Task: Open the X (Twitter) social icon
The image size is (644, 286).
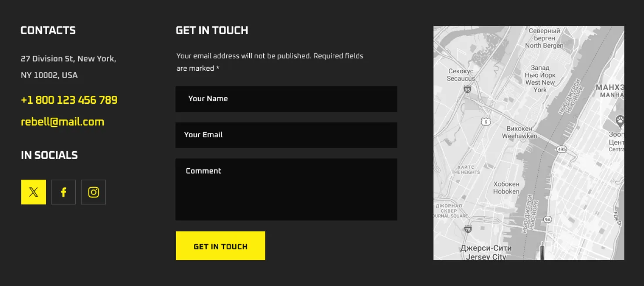Action: pyautogui.click(x=34, y=192)
